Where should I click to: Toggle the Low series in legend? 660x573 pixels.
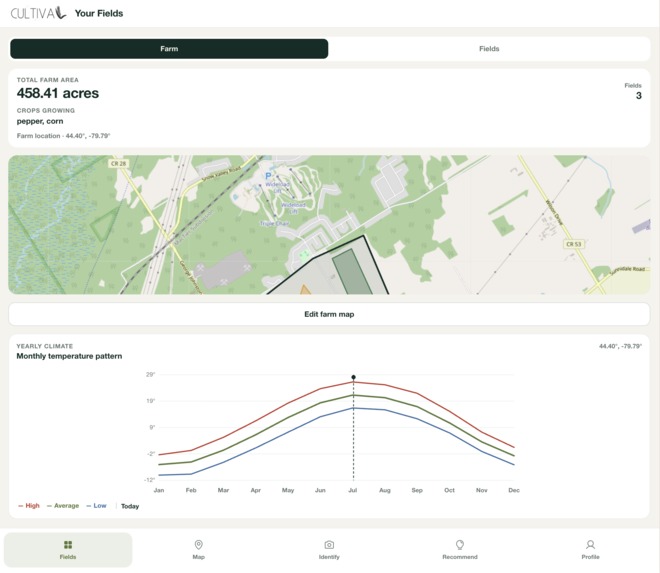(x=96, y=506)
